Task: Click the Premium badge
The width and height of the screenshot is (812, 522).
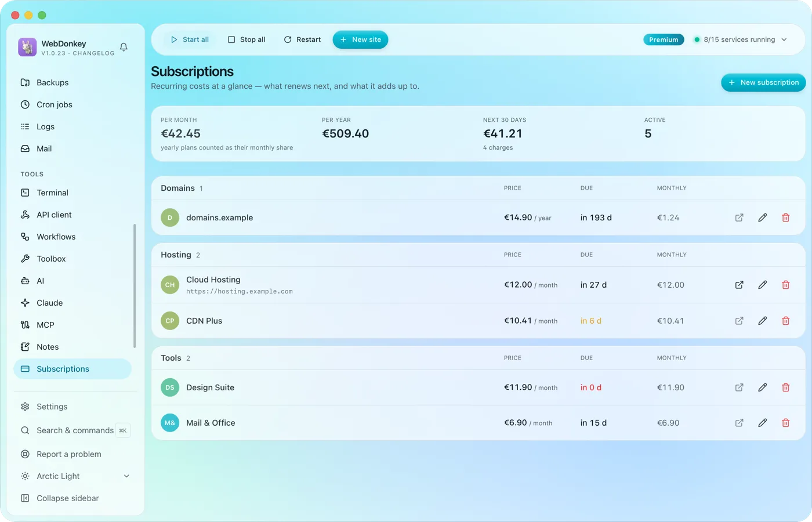Action: point(664,39)
